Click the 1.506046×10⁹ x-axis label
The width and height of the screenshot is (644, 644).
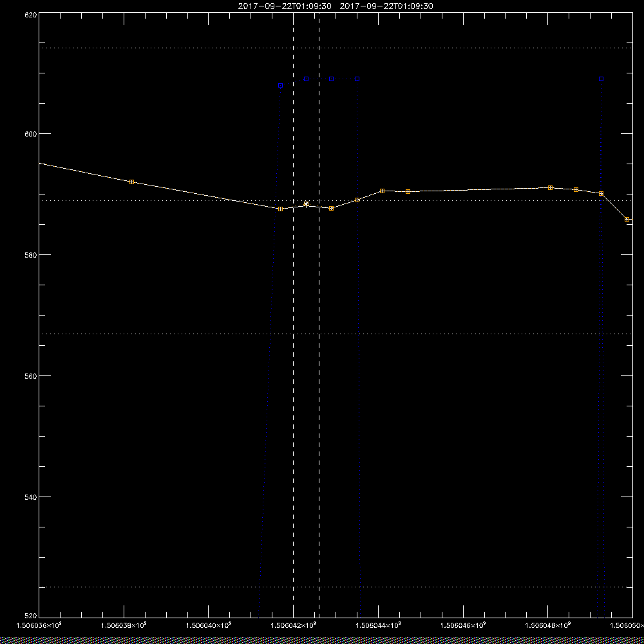click(463, 625)
